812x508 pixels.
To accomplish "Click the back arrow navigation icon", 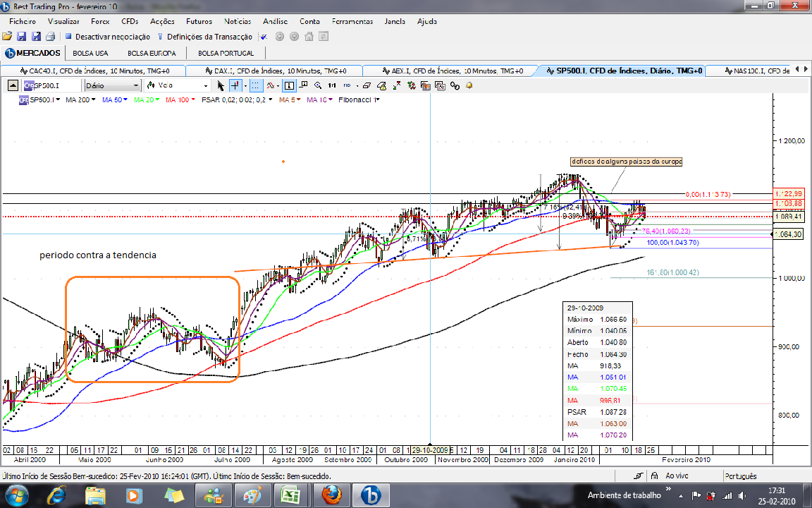I will 280,36.
